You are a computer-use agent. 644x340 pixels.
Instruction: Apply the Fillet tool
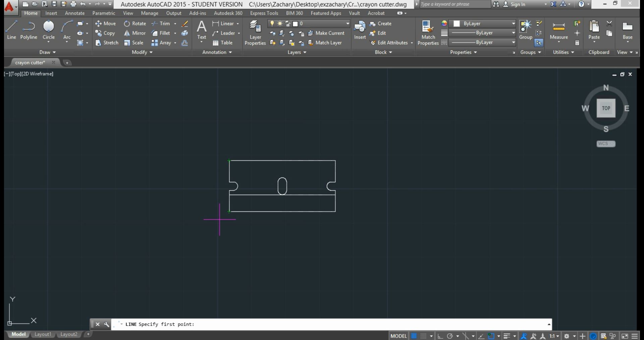(161, 33)
